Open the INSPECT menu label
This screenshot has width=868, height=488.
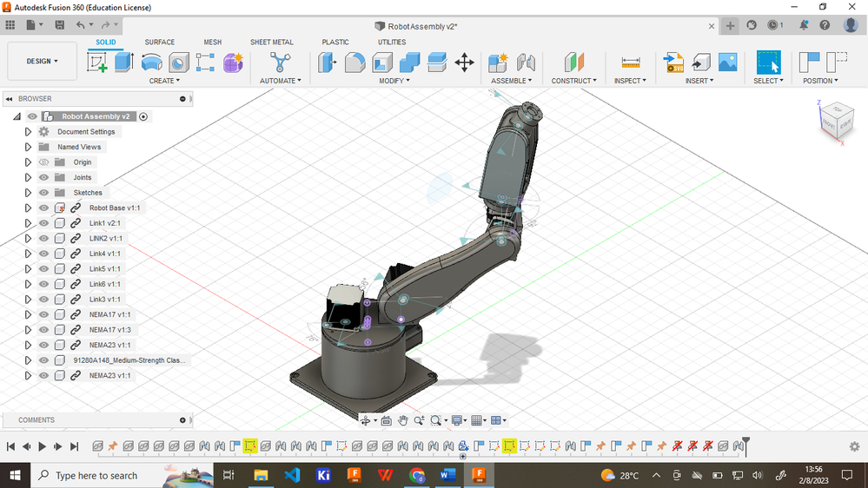click(630, 81)
